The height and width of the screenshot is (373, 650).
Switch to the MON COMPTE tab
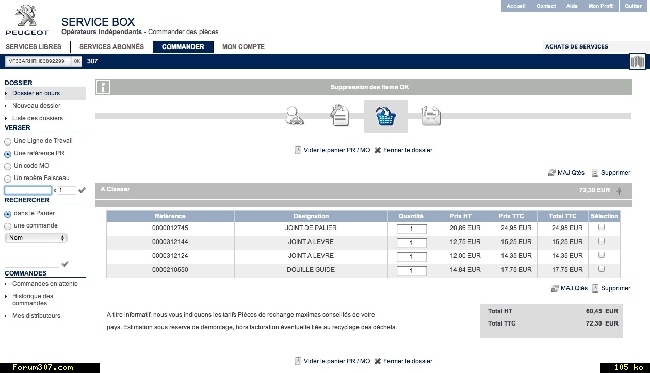243,47
